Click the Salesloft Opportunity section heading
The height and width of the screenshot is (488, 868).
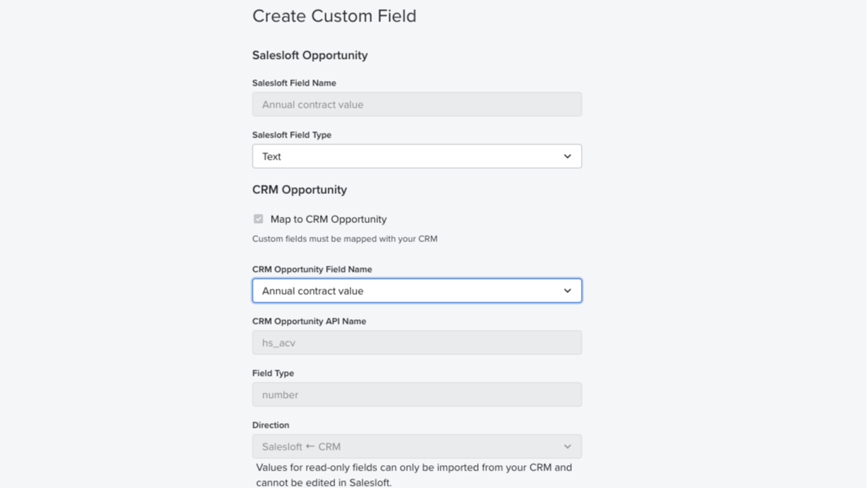pyautogui.click(x=310, y=56)
